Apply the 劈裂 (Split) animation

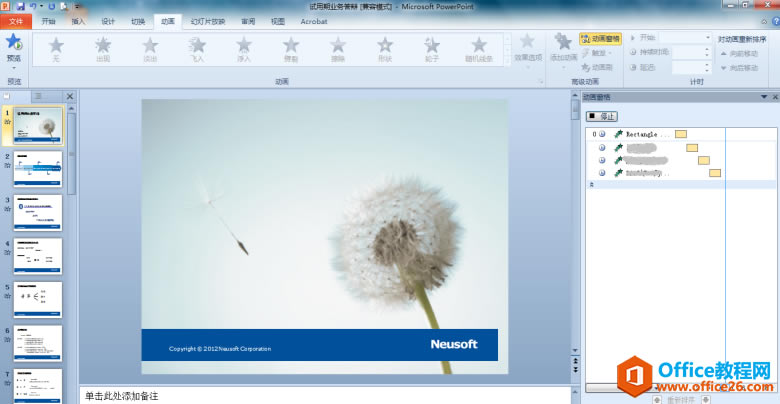(x=291, y=49)
